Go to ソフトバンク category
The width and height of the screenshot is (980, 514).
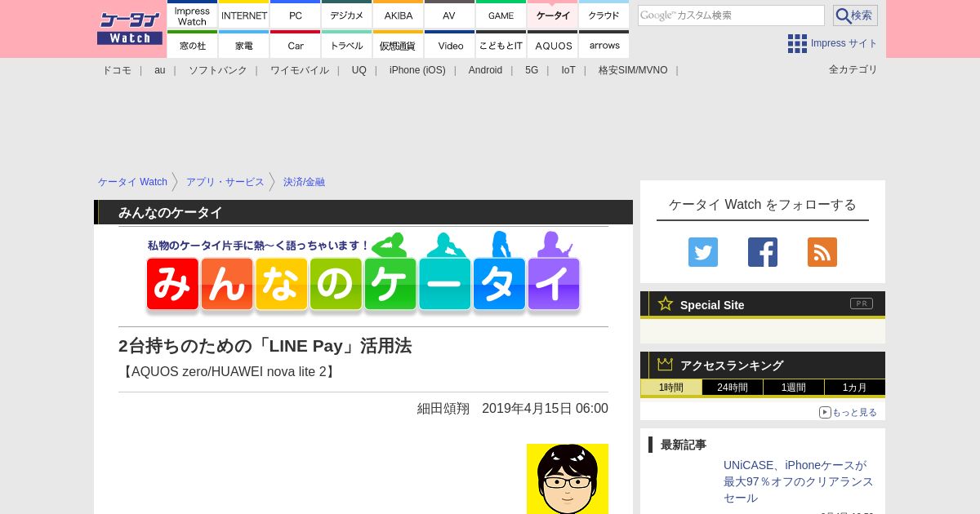[x=218, y=70]
